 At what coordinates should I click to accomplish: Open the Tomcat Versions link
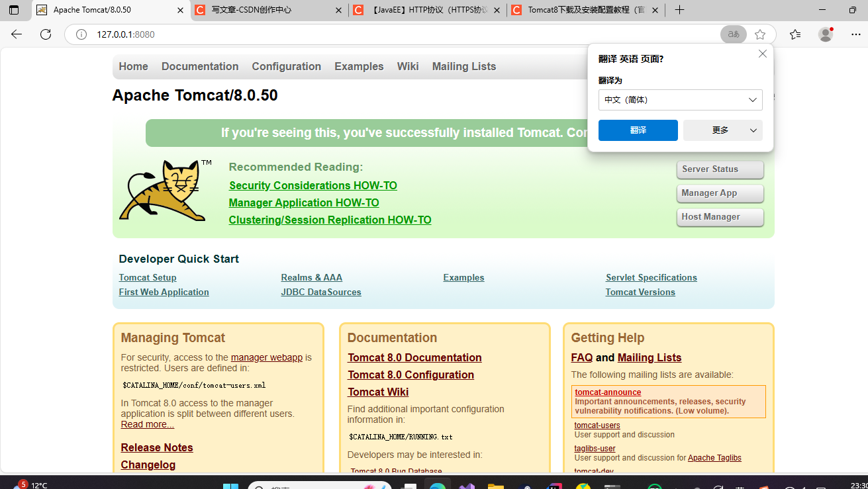point(640,292)
